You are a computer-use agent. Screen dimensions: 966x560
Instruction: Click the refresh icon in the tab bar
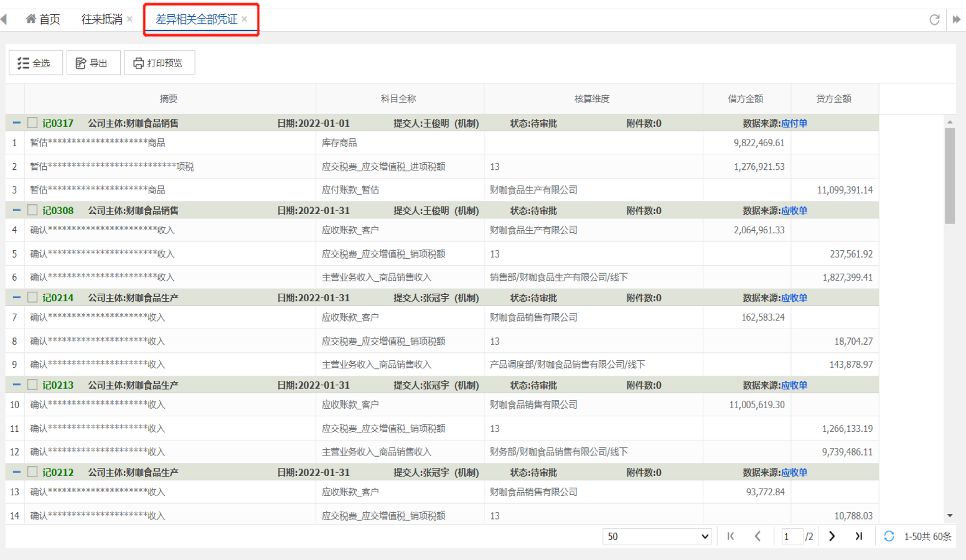pyautogui.click(x=934, y=20)
